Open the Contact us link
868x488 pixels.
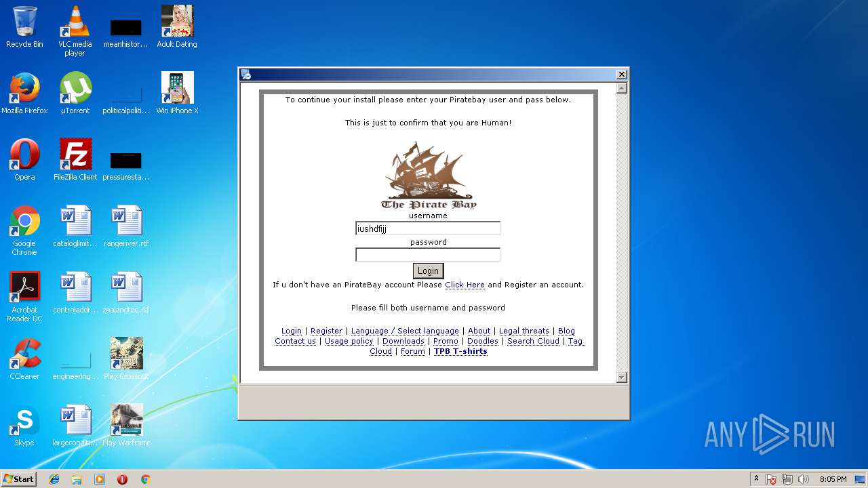pyautogui.click(x=295, y=341)
